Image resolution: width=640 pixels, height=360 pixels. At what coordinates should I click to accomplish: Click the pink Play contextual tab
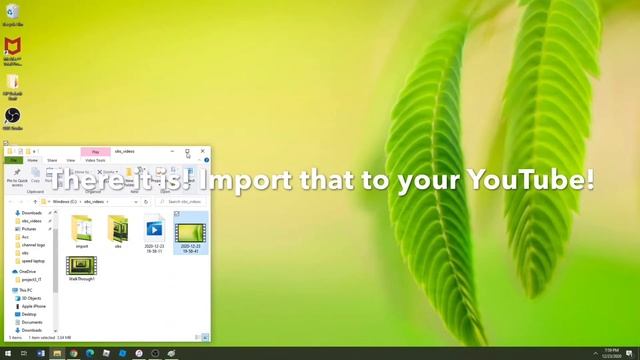pyautogui.click(x=96, y=152)
